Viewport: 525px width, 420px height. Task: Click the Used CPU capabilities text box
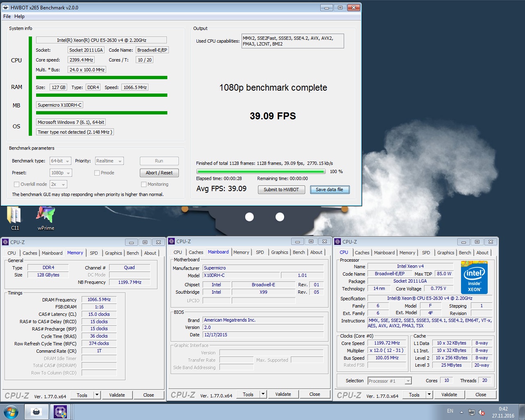point(292,41)
